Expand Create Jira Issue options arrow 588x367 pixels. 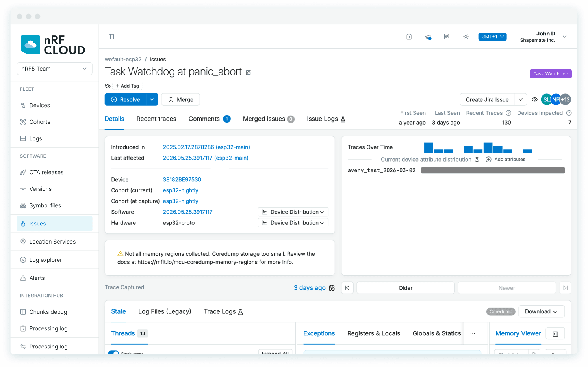[x=521, y=100]
